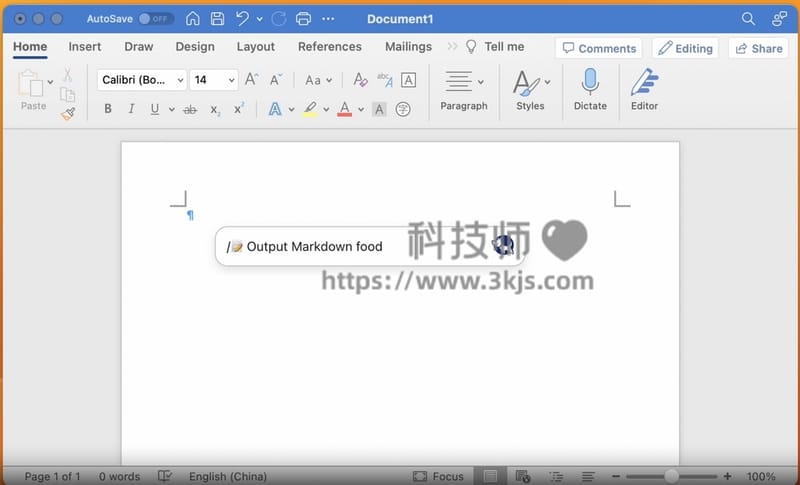
Task: Open the Styles gallery
Action: click(x=531, y=91)
